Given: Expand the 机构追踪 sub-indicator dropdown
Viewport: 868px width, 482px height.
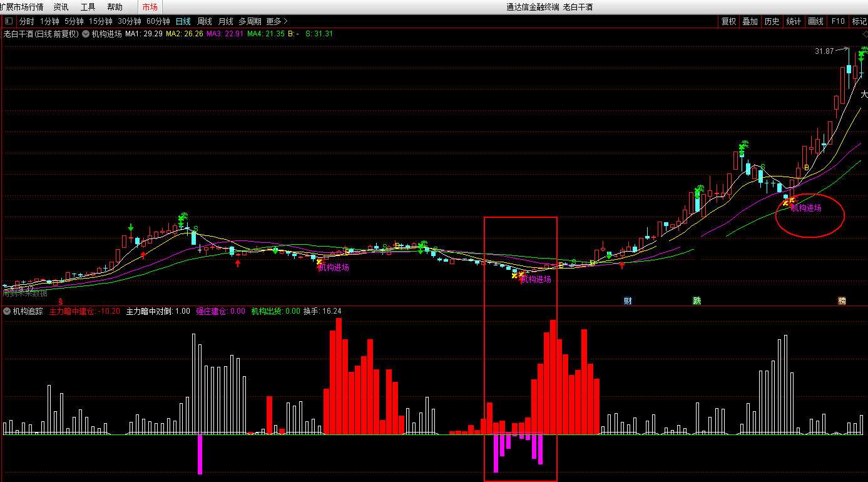Looking at the screenshot, I should tap(7, 311).
